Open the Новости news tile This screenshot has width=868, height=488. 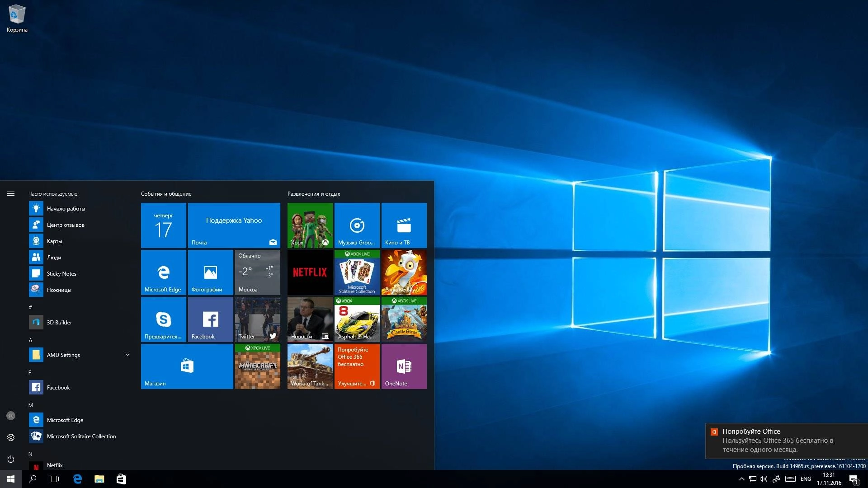click(x=310, y=319)
